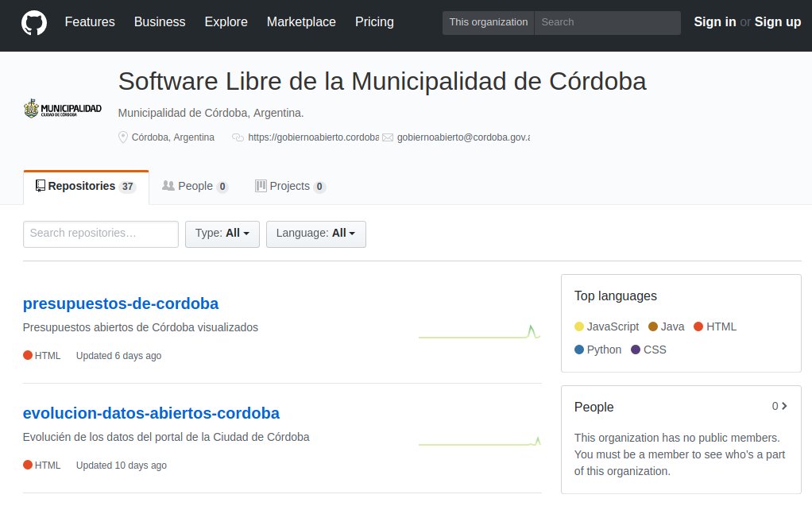Focus the header Search field

[608, 22]
